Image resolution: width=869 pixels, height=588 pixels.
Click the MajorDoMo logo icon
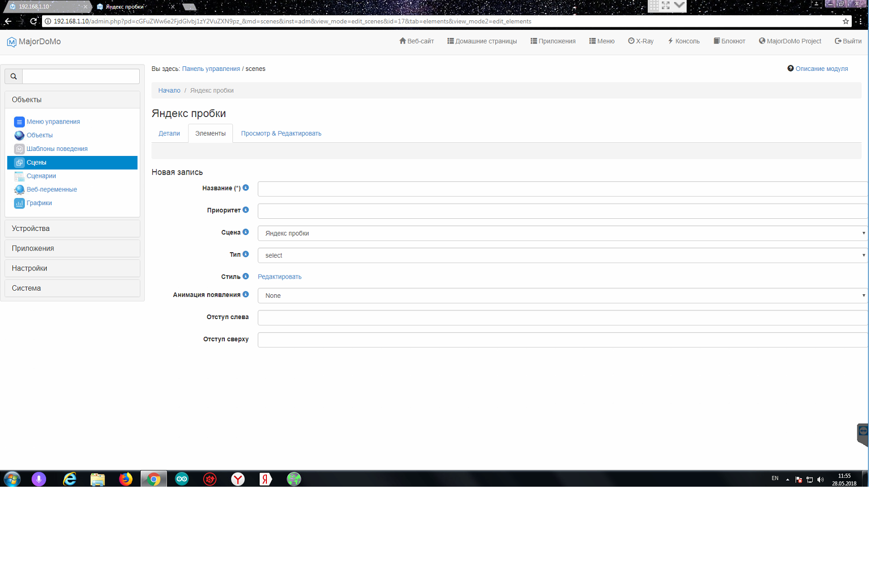11,42
